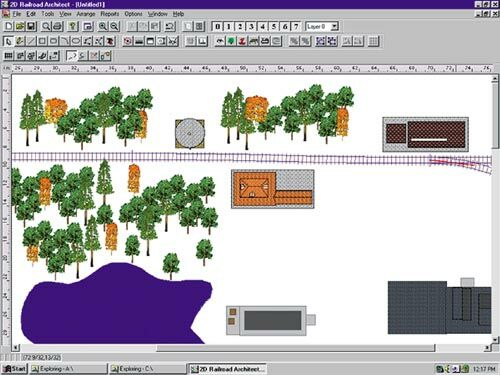Click the pressed curved track icon in third toolbar
The width and height of the screenshot is (500, 375).
(x=71, y=56)
